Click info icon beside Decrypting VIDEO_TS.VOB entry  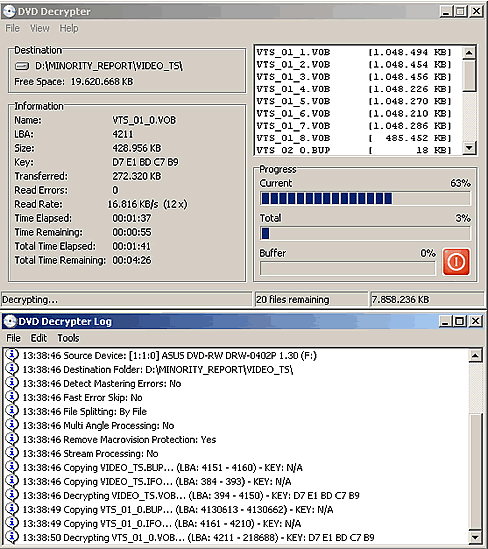coord(12,495)
